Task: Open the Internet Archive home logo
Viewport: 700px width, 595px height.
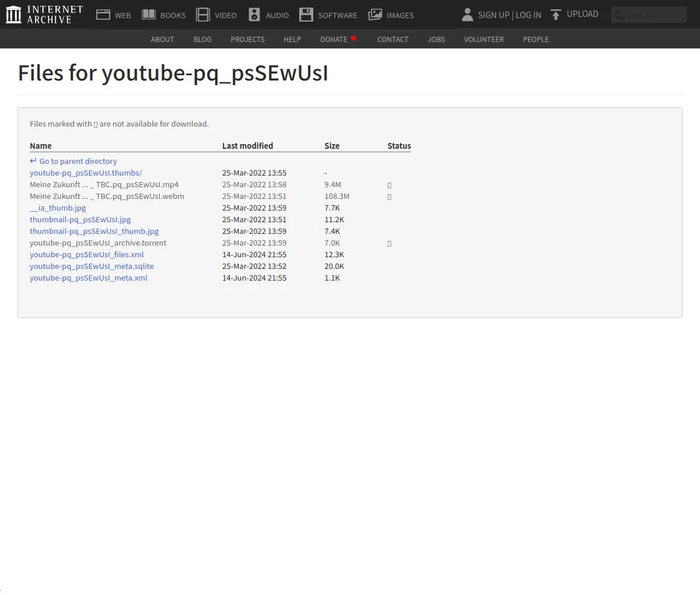Action: tap(44, 15)
